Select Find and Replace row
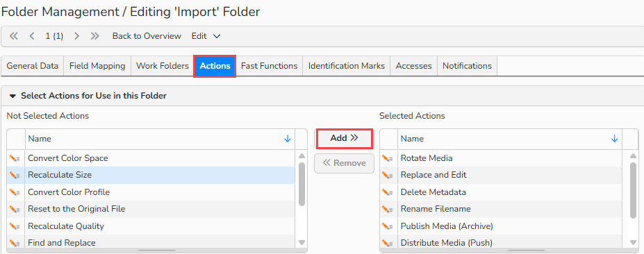Screen dimensions: 644x254 (x=151, y=242)
